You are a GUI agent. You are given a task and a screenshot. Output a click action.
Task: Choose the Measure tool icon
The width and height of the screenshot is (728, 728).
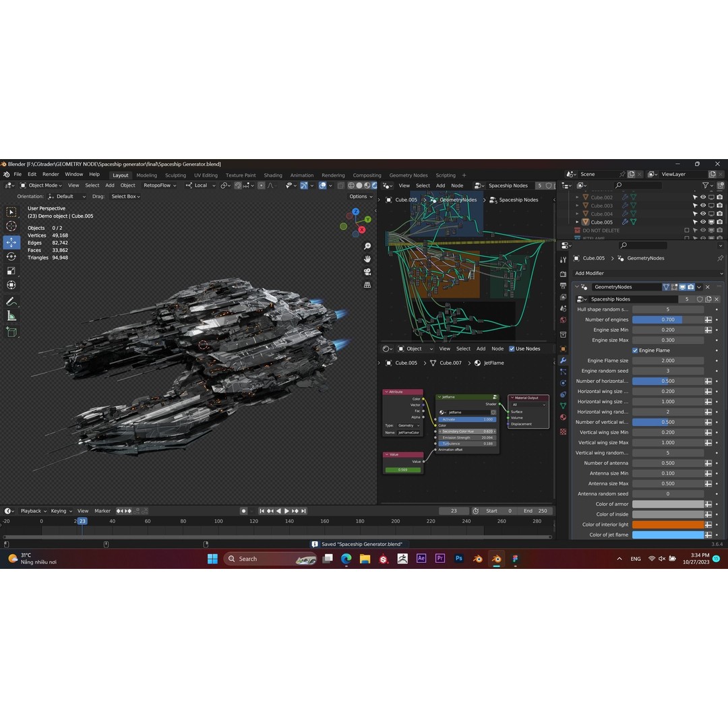(11, 317)
